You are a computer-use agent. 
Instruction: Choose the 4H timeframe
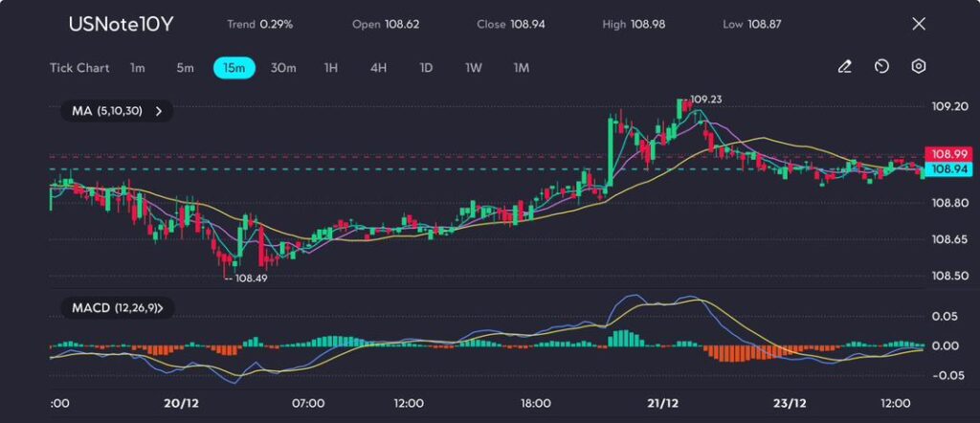pyautogui.click(x=378, y=68)
